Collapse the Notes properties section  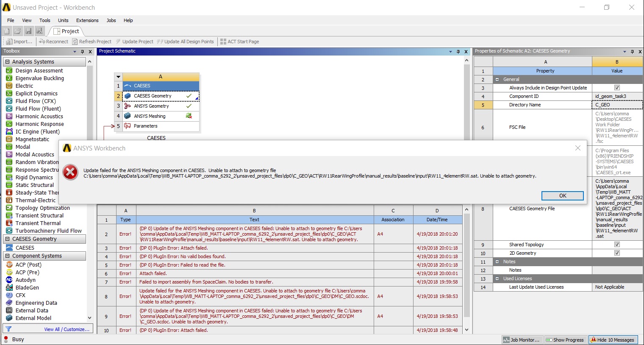[497, 262]
